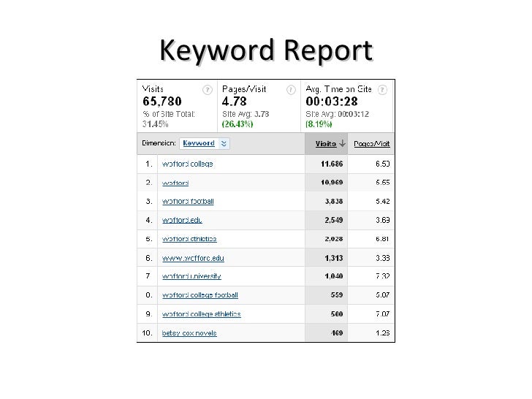532x399 pixels.
Task: Open the wofford keyword link in row 2
Action: click(175, 183)
